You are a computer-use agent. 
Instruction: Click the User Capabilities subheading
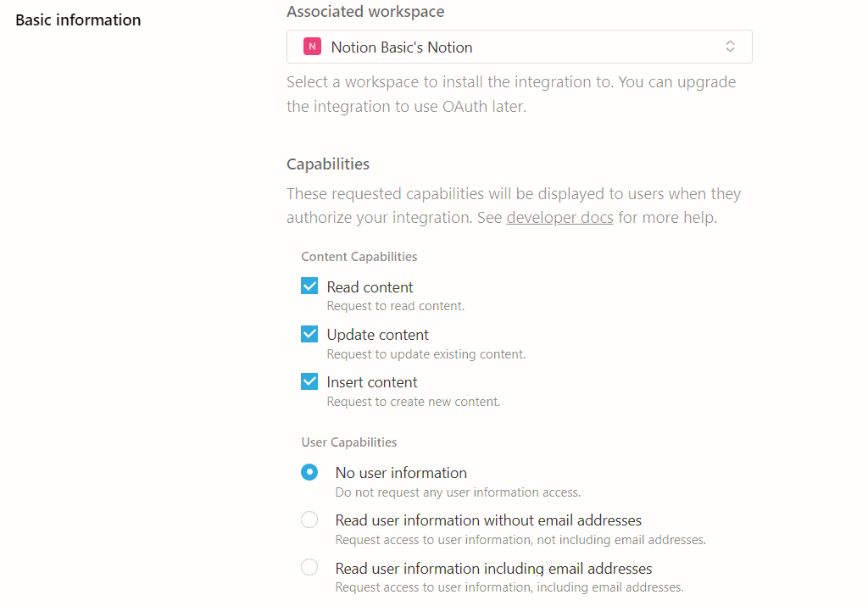[348, 442]
